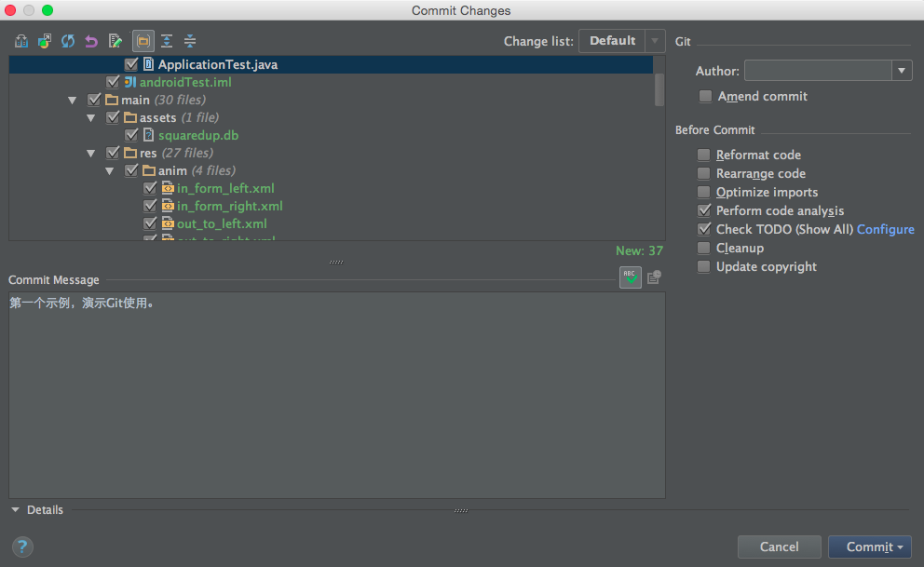Viewport: 924px width, 567px height.
Task: Click the 'New: 37' status text
Action: click(639, 250)
